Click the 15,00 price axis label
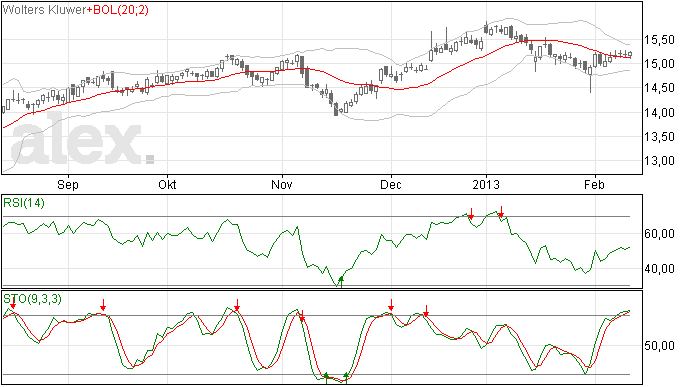The width and height of the screenshot is (690, 387). (x=659, y=64)
